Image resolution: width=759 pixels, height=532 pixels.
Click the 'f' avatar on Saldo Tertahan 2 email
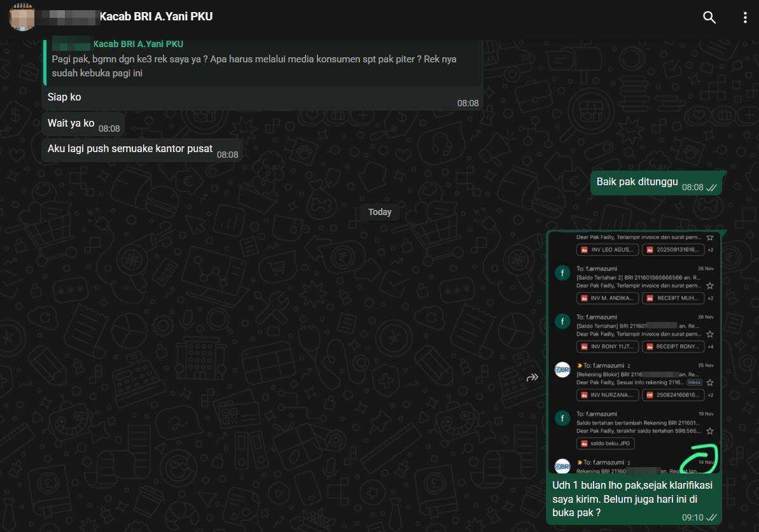click(562, 273)
